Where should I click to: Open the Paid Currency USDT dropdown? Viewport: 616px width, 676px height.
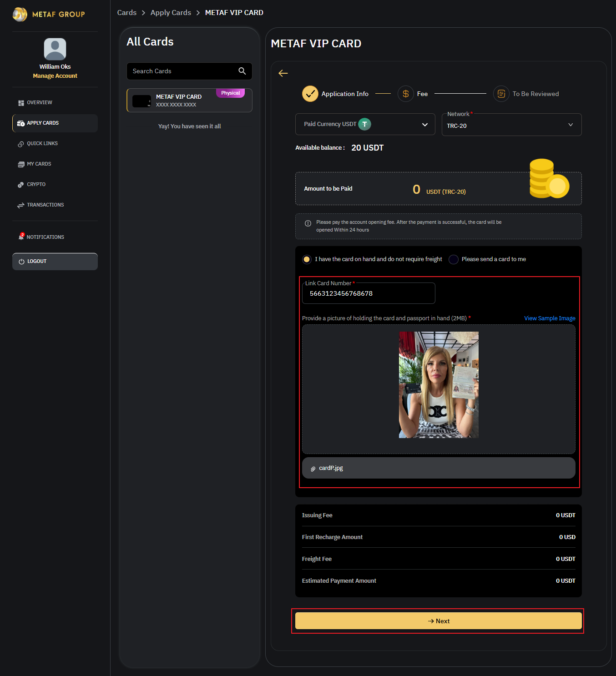pos(365,124)
